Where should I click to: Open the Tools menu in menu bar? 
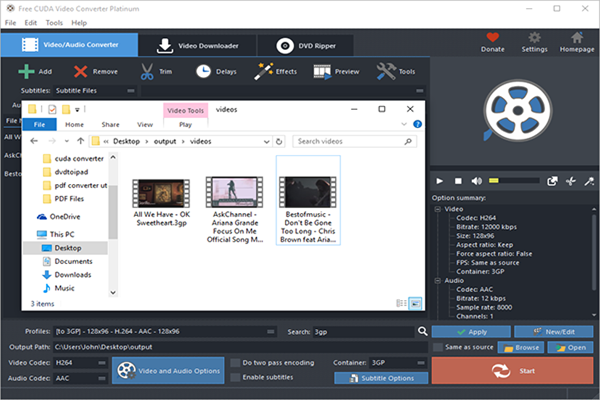click(53, 22)
